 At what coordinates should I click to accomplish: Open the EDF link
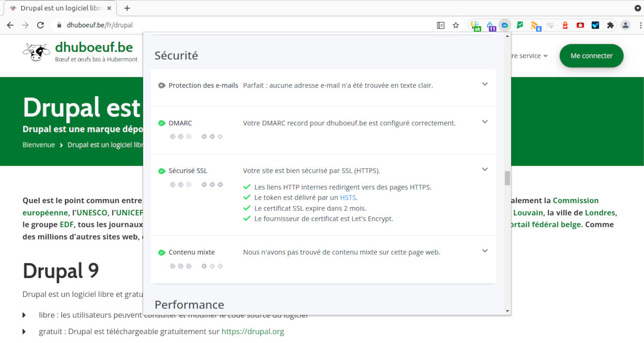[67, 224]
